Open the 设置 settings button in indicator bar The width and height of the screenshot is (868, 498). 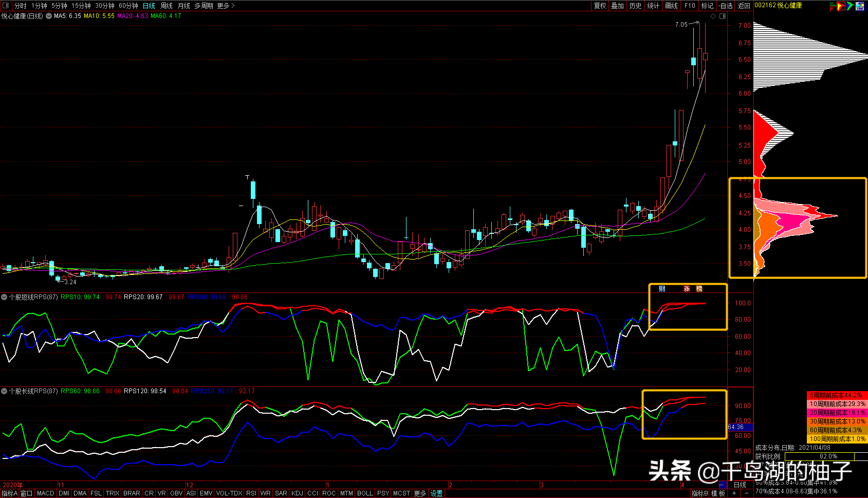pyautogui.click(x=437, y=493)
